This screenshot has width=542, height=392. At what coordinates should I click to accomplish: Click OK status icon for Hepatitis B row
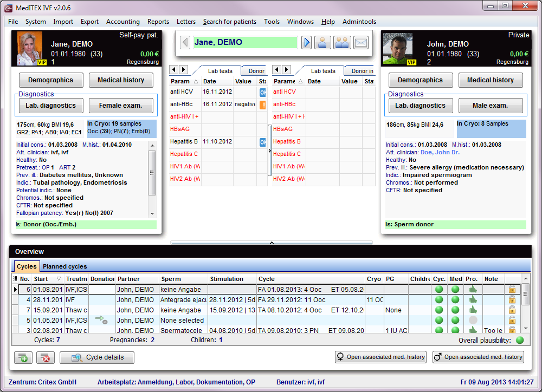click(263, 142)
